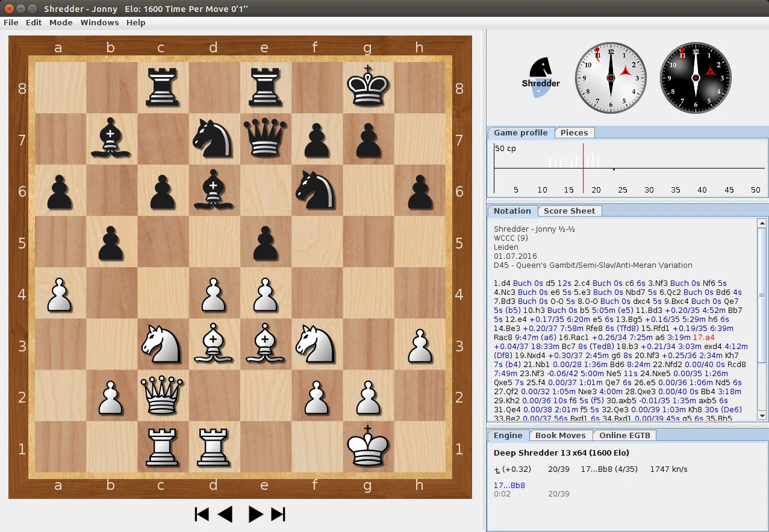This screenshot has width=769, height=532.
Task: Select the Notation tab
Action: [512, 211]
